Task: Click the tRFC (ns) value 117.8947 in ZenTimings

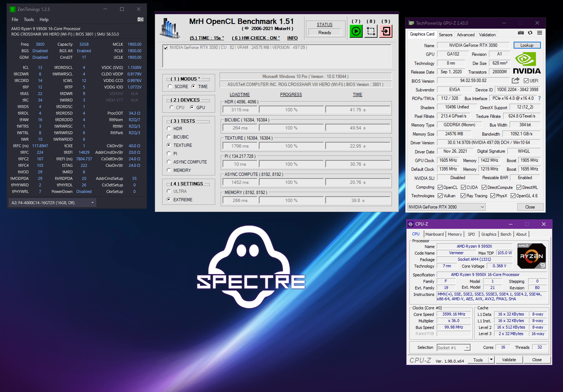Action: (40, 146)
